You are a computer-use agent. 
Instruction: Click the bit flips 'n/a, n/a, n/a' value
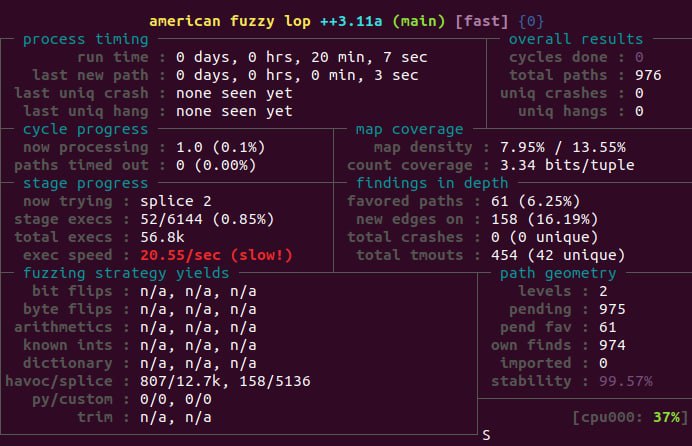pos(198,292)
